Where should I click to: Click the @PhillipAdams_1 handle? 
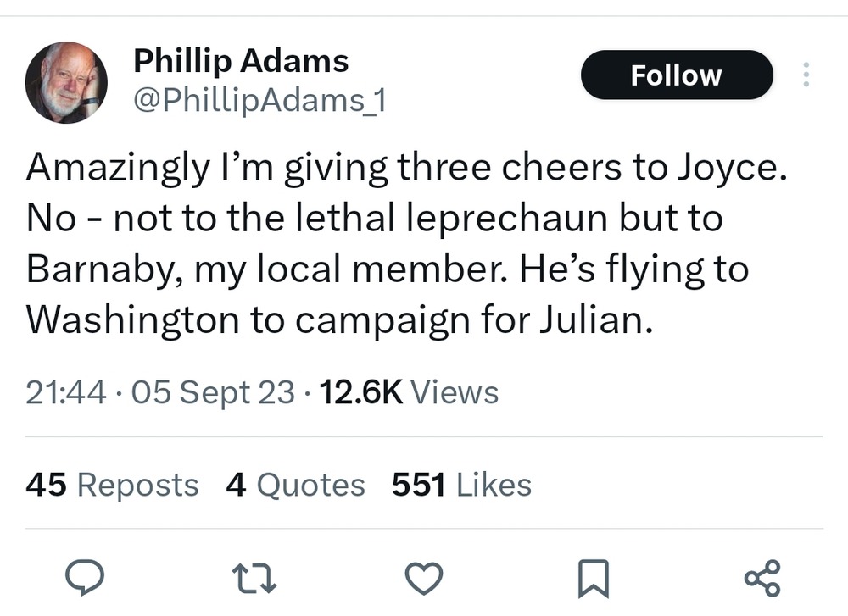(260, 101)
